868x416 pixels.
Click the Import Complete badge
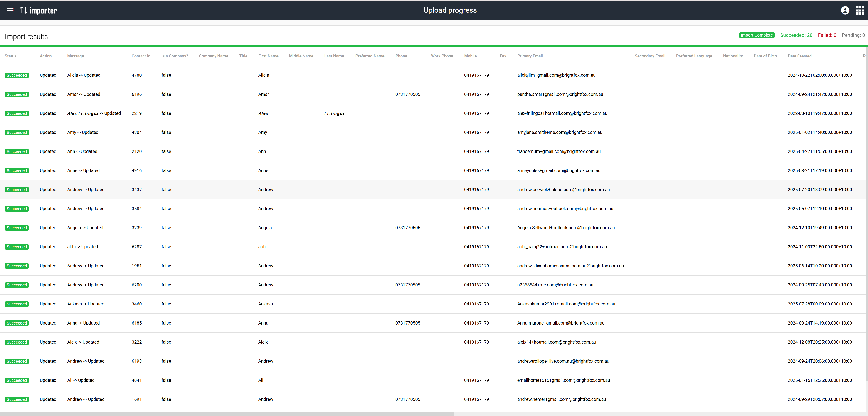[x=757, y=35]
